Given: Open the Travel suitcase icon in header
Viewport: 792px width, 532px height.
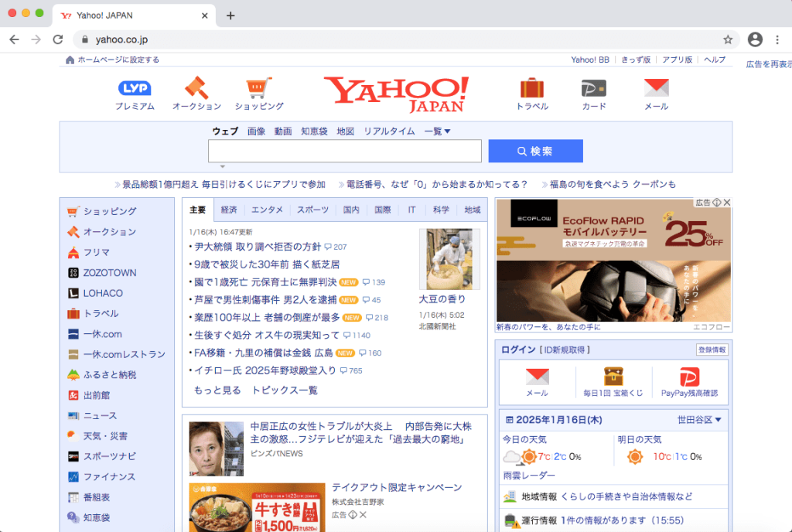Looking at the screenshot, I should 532,88.
